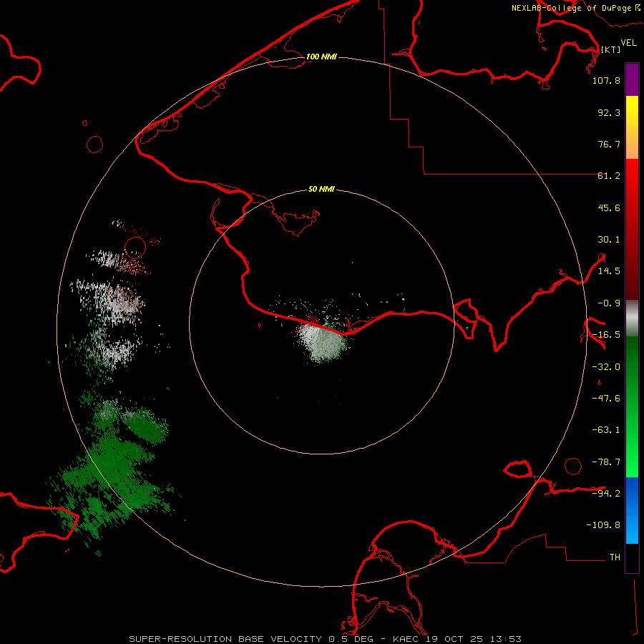This screenshot has width=644, height=644.
Task: Click the -109.8 velocity scale value
Action: point(603,525)
